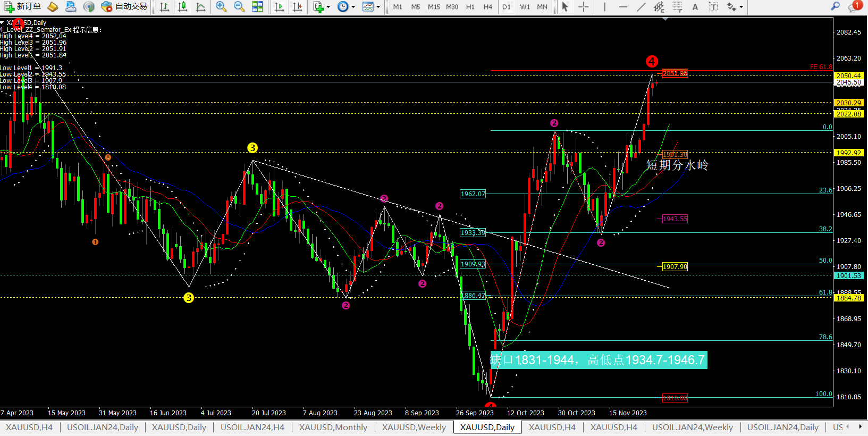868x436 pixels.
Task: Open the first USOIL.JAN24,Daily tab
Action: click(103, 427)
